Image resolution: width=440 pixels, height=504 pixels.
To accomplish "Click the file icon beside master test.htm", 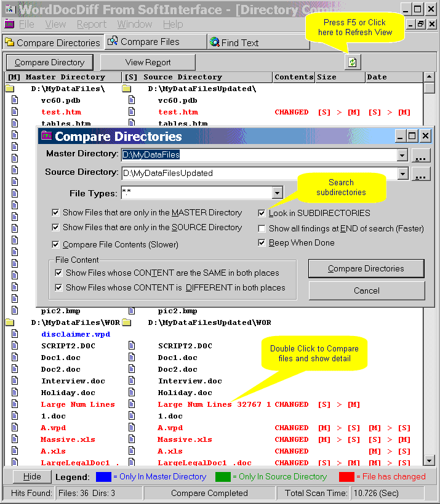I will [x=14, y=112].
